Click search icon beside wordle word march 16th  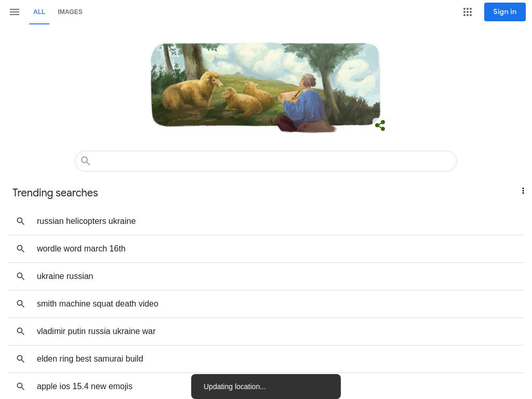21,249
